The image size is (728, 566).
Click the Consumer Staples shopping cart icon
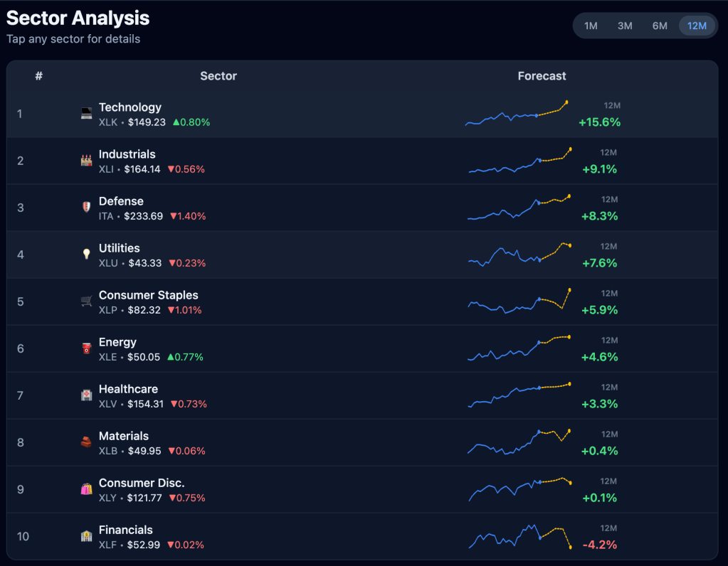pyautogui.click(x=86, y=301)
